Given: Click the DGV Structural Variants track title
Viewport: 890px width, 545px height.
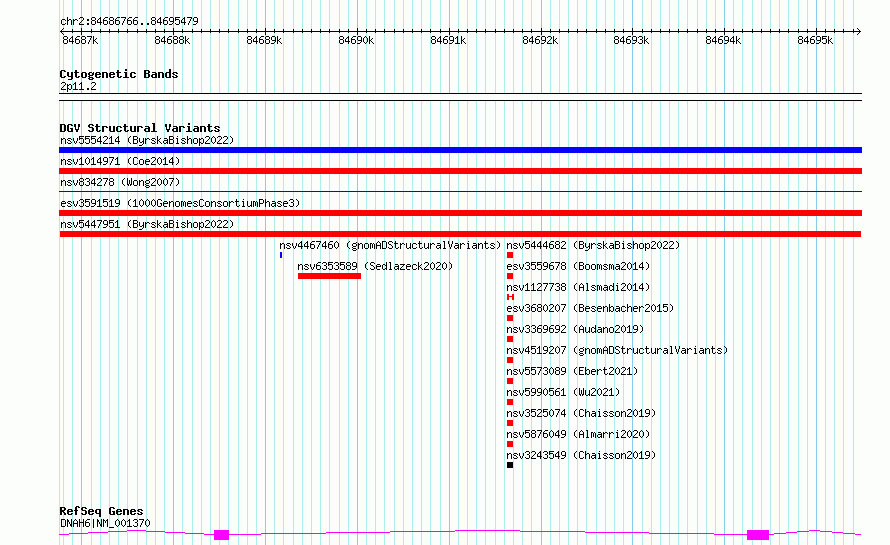Looking at the screenshot, I should point(140,128).
